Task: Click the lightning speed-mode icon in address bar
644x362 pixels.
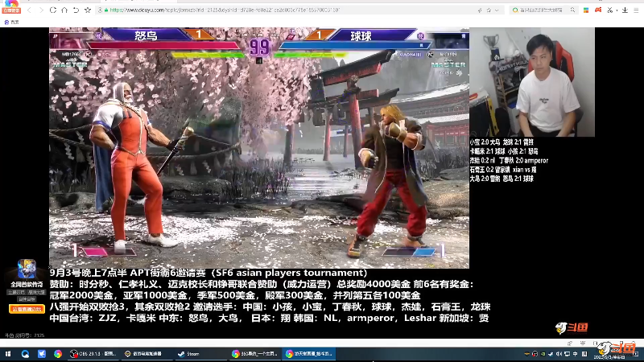Action: click(480, 10)
